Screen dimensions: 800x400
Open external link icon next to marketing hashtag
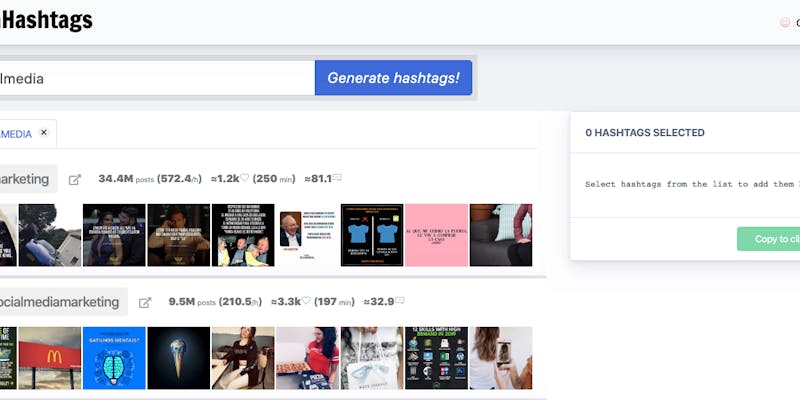pyautogui.click(x=75, y=180)
